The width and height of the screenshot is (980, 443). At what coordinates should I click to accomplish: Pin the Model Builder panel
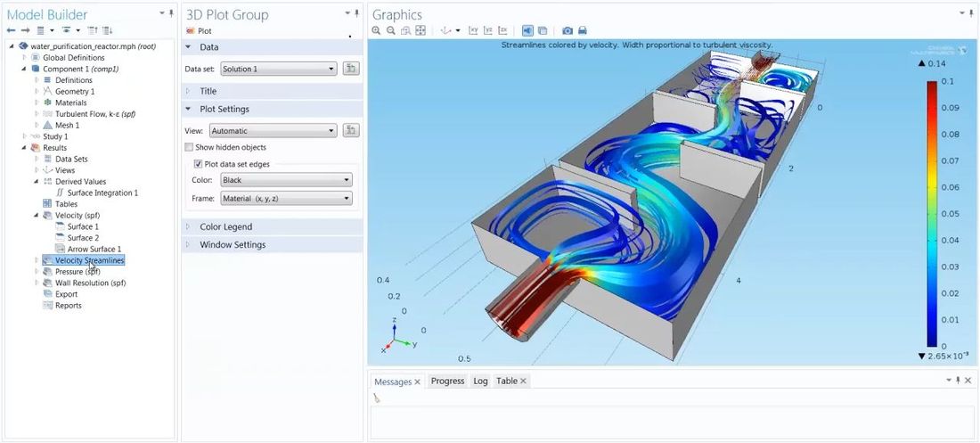[171, 12]
